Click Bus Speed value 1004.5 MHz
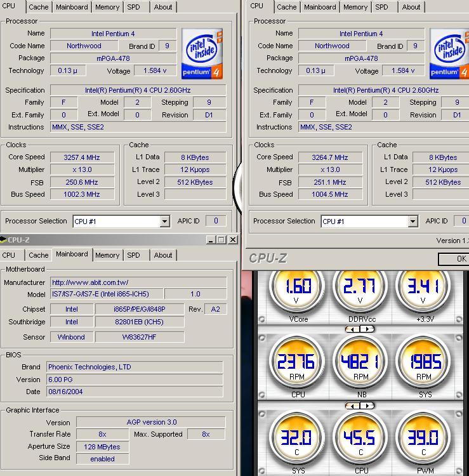Screen dimensions: 469x476 click(330, 194)
